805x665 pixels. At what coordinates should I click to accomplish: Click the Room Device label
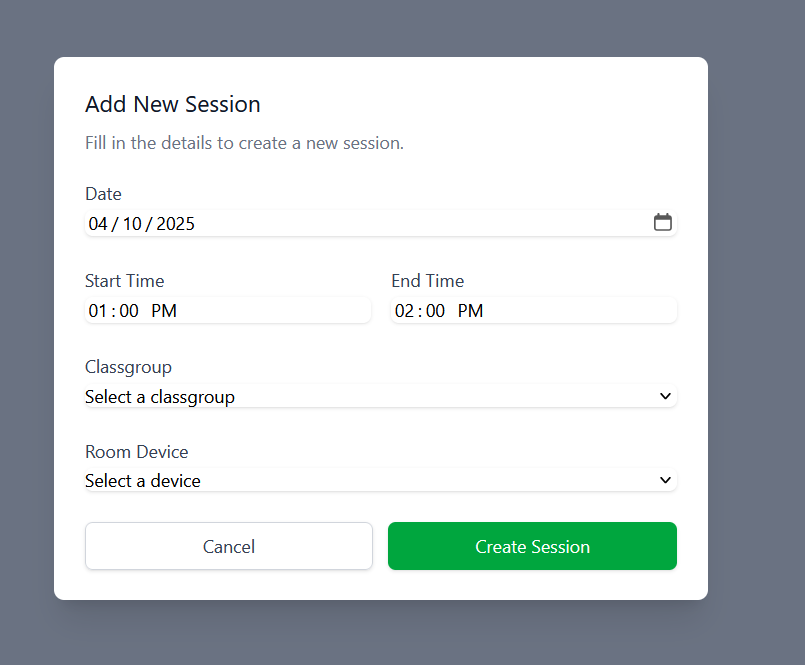point(137,452)
